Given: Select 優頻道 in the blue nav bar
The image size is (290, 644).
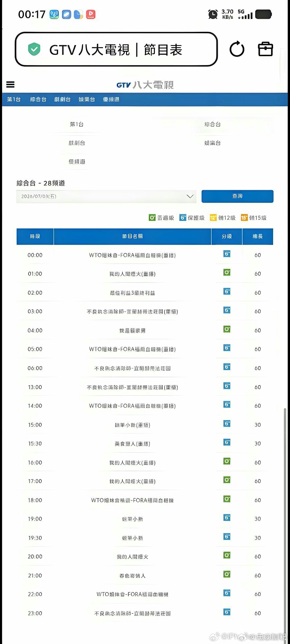Looking at the screenshot, I should click(x=111, y=99).
